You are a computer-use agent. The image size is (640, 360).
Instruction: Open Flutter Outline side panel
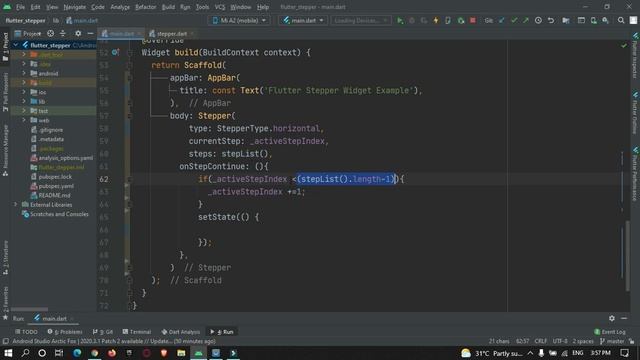pos(635,113)
